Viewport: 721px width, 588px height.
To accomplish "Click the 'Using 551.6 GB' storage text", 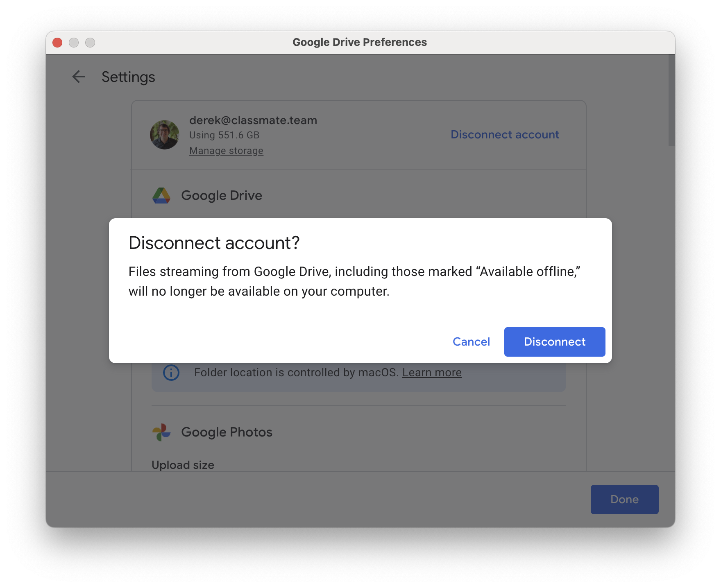I will click(224, 135).
